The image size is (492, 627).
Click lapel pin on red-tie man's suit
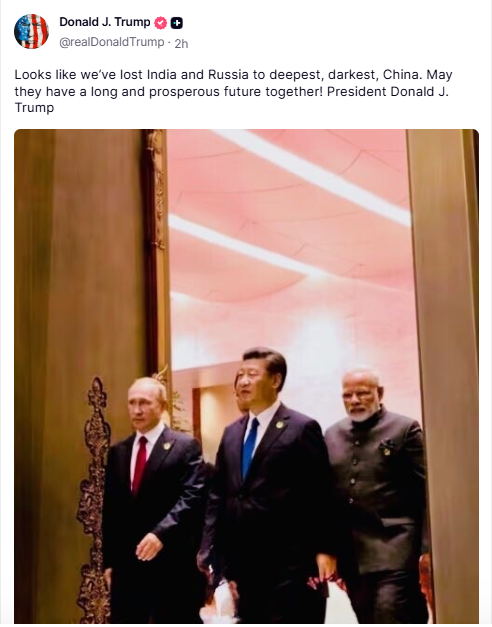pos(167,445)
